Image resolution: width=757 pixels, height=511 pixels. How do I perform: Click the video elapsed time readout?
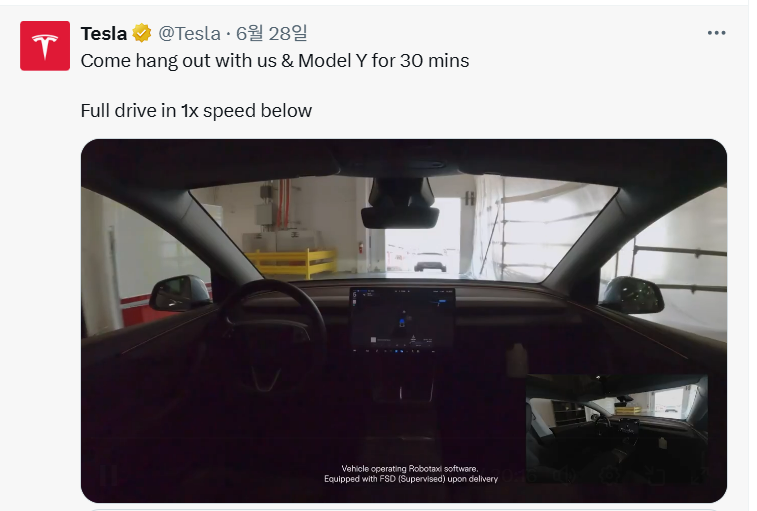pos(517,476)
